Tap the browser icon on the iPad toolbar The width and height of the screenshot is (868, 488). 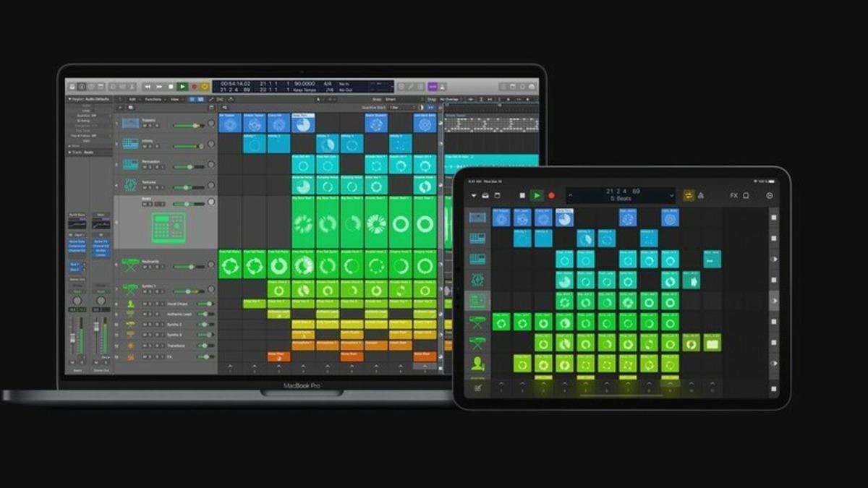(x=485, y=195)
